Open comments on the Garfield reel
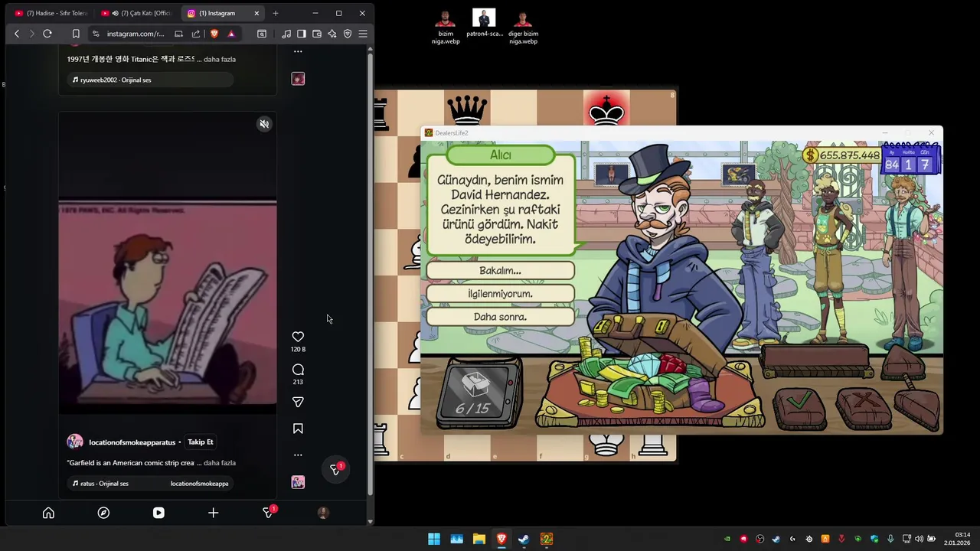The height and width of the screenshot is (551, 980). [298, 370]
